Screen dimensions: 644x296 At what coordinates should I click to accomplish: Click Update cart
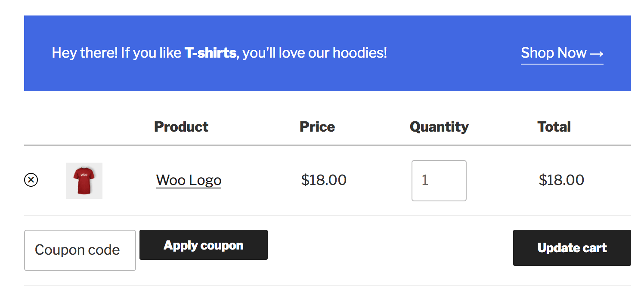572,248
